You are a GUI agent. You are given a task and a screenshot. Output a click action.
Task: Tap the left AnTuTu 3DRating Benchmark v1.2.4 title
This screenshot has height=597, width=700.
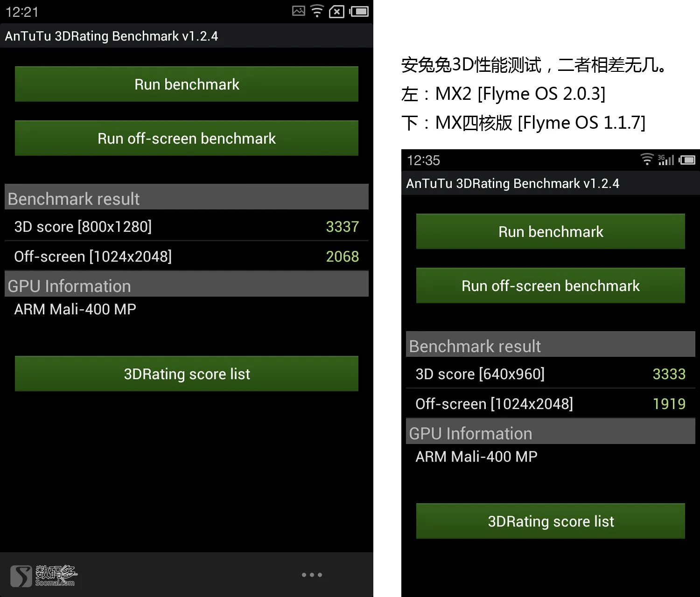point(112,36)
